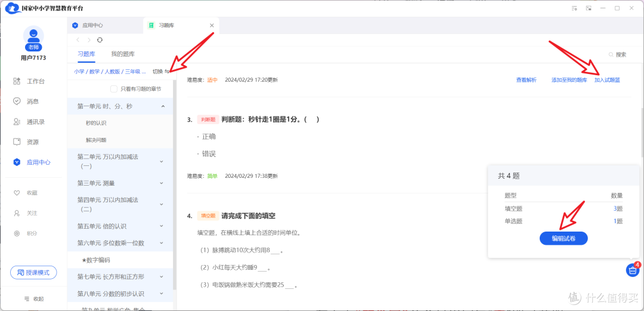Click the refresh icon in navigation bar

pos(100,40)
